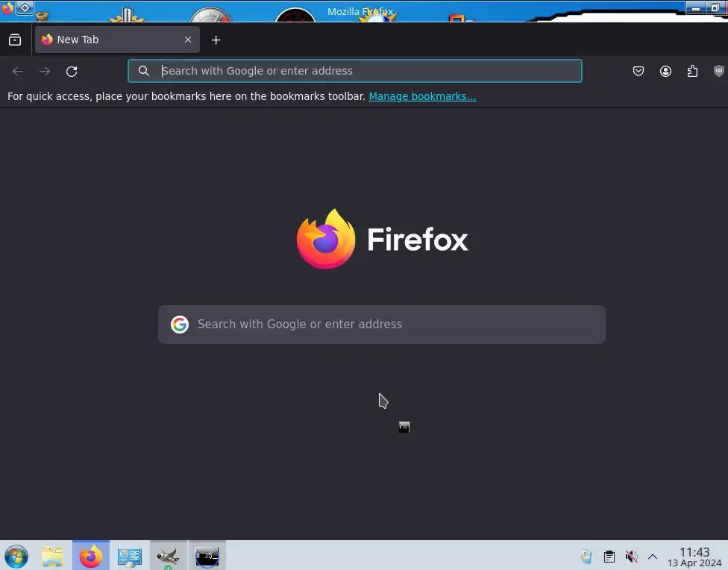Open the uBlock Origin shield icon
Viewport: 728px width, 570px height.
coord(718,71)
